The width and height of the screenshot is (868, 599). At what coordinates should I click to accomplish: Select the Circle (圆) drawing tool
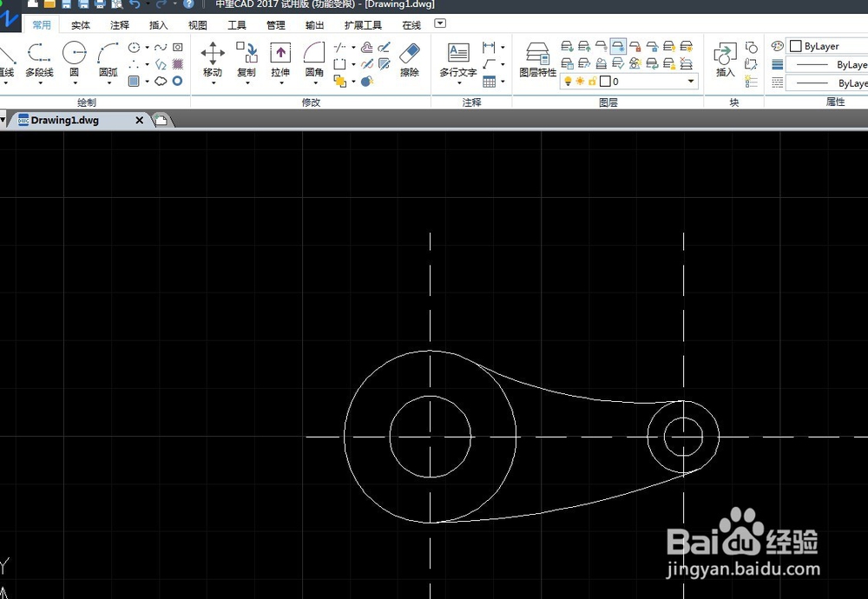(74, 59)
